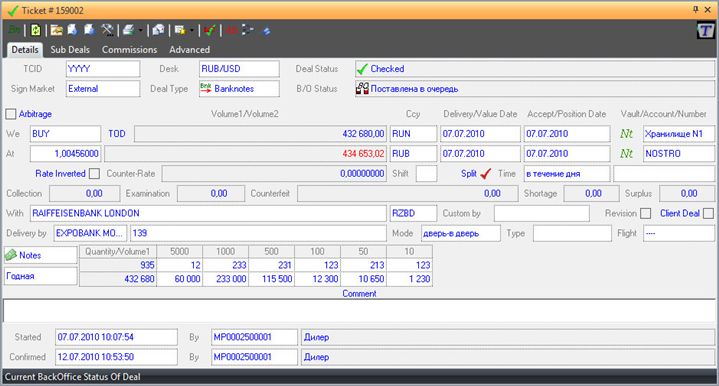This screenshot has height=386, width=719.
Task: Click the Volume1 field 432 680,00
Action: [x=260, y=133]
